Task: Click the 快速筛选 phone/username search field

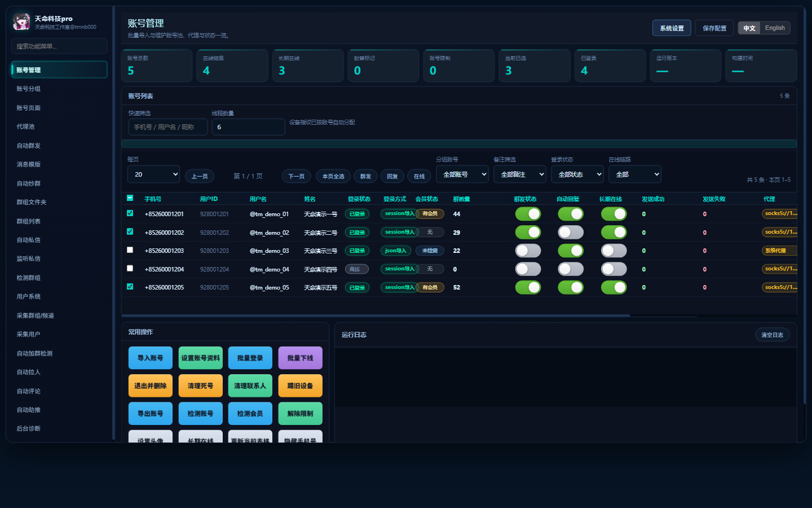Action: (x=168, y=127)
